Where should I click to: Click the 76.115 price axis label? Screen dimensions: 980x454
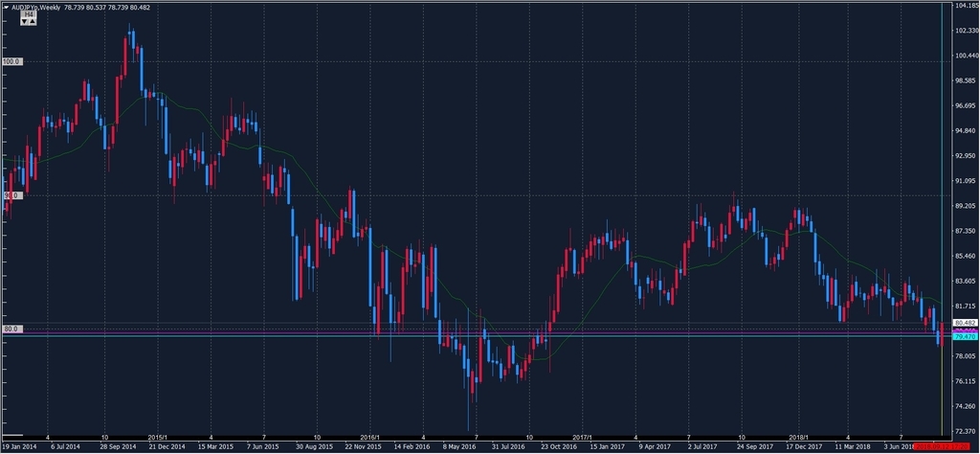965,381
